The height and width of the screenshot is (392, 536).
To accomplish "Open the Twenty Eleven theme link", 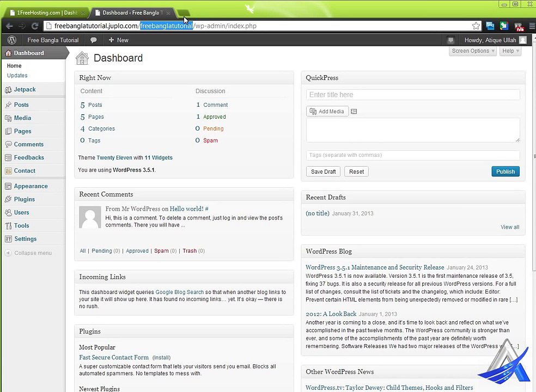I will [114, 157].
